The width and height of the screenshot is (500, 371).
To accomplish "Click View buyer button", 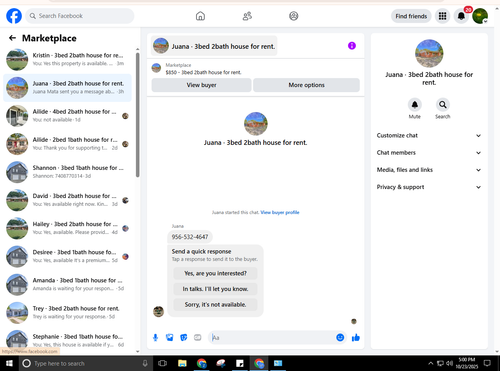I will (201, 85).
